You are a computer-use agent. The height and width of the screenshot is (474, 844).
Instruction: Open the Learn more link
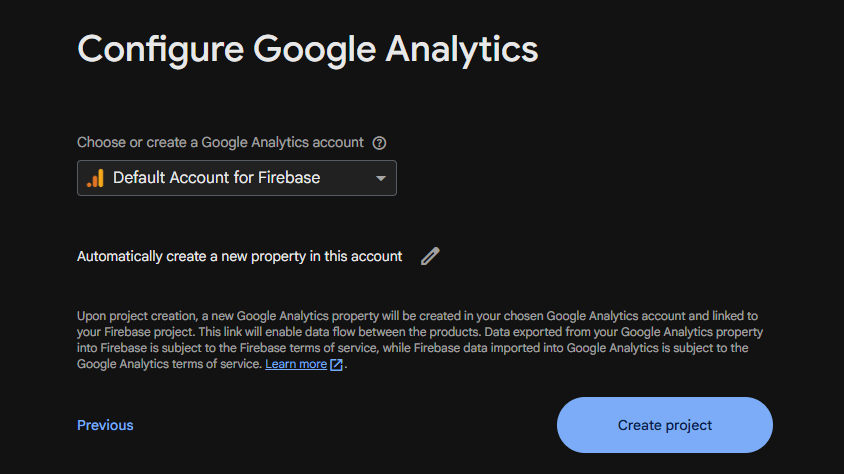pos(296,365)
